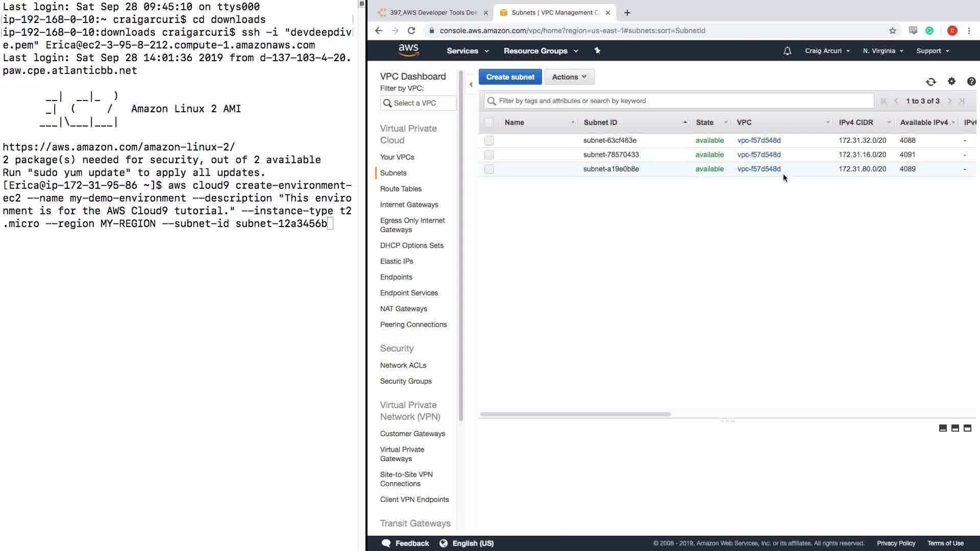Reload the browser page

click(411, 31)
